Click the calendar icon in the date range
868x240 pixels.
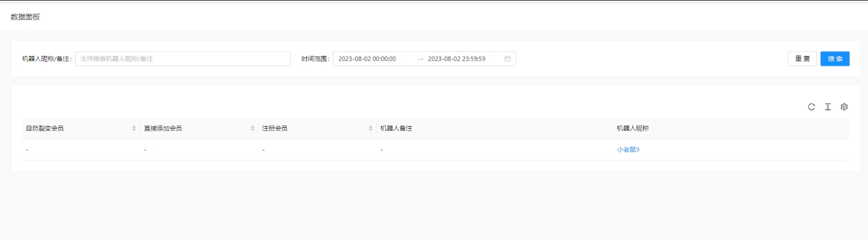coord(508,59)
